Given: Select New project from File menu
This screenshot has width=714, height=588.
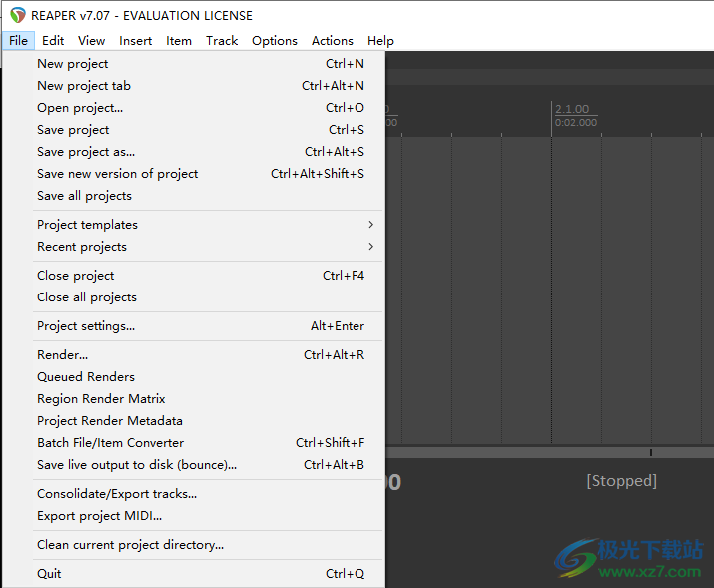Looking at the screenshot, I should point(73,64).
